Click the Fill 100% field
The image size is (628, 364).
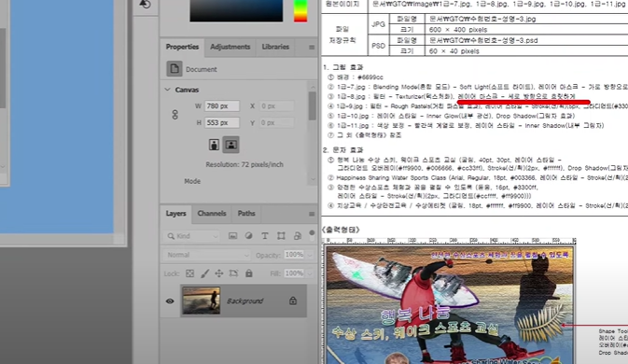[294, 273]
